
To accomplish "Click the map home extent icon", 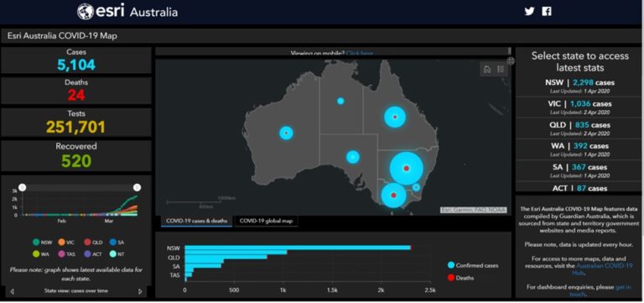I will pos(487,69).
